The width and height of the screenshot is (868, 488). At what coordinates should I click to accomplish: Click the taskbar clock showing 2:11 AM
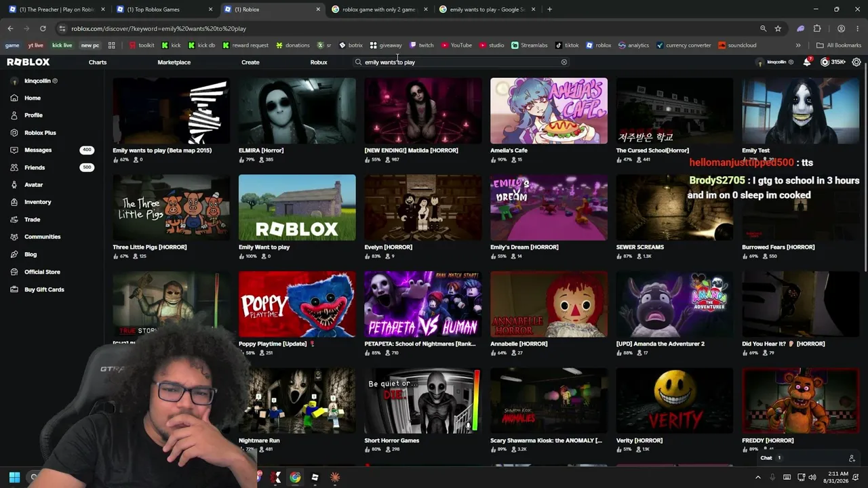[838, 477]
